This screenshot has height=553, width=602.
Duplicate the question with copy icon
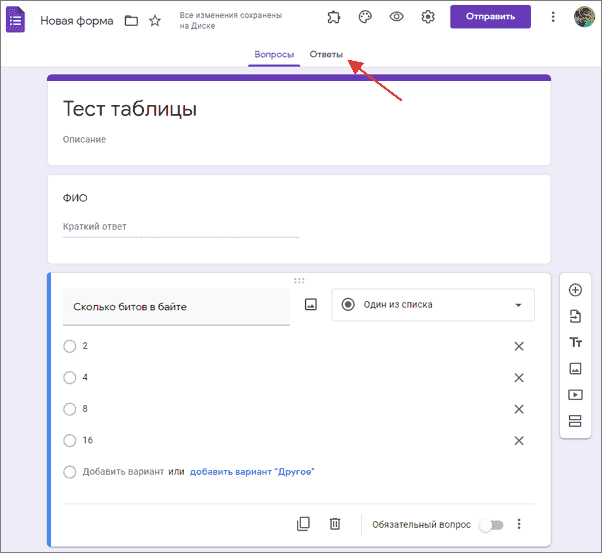click(x=303, y=524)
